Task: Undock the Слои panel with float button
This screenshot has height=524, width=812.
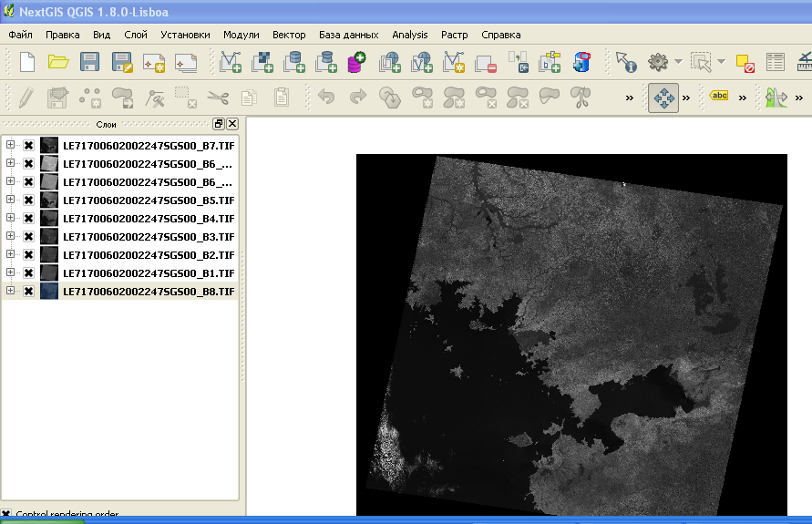Action: [x=219, y=124]
